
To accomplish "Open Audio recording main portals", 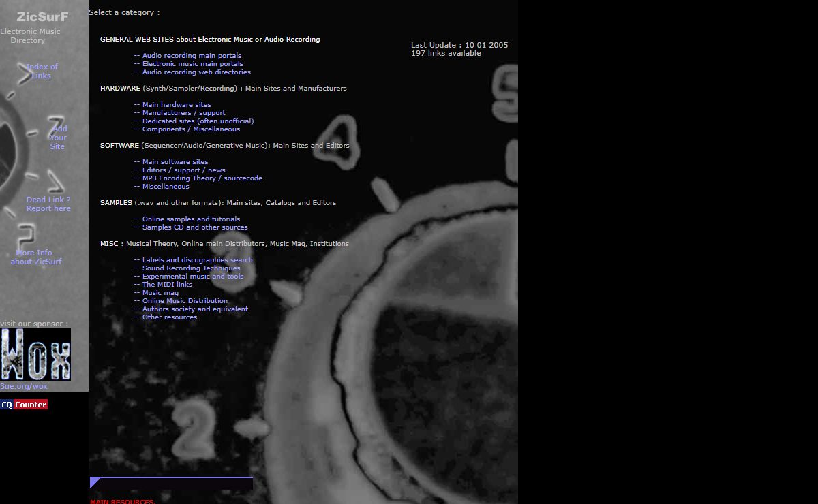I will coord(192,56).
